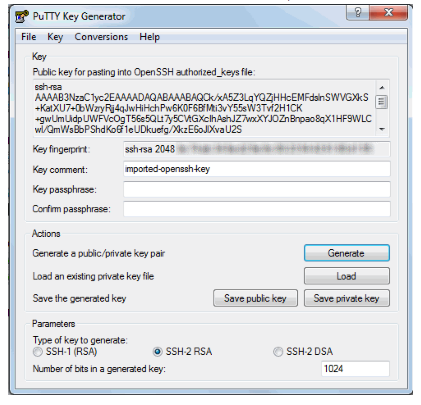Viewport: 421px width, 405px height.
Task: Click the question mark help button in title bar
Action: 358,13
